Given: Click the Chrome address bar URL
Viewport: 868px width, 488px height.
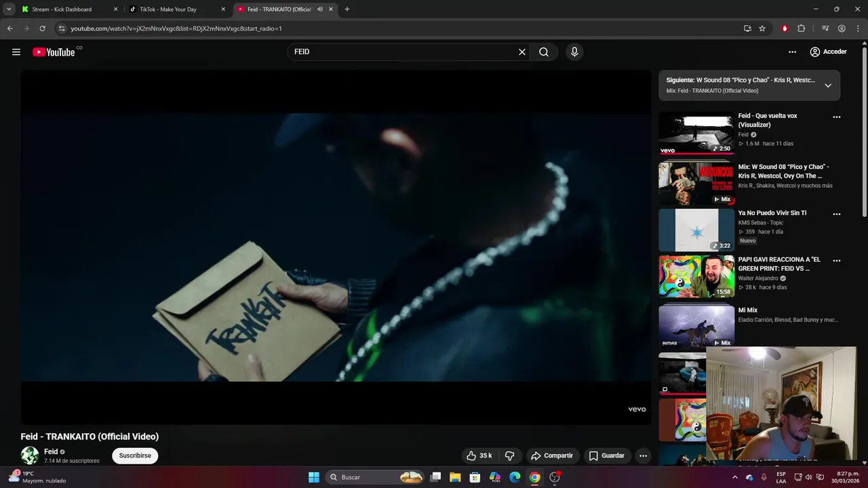Looking at the screenshot, I should point(176,28).
